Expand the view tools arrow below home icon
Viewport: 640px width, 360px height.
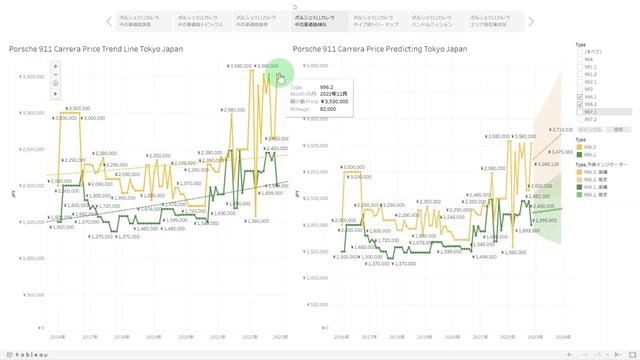click(x=56, y=94)
